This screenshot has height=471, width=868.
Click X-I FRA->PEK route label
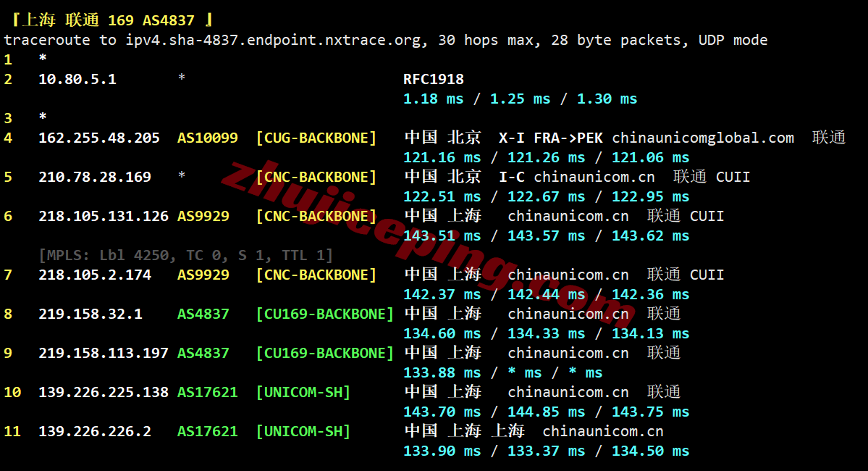click(x=551, y=138)
